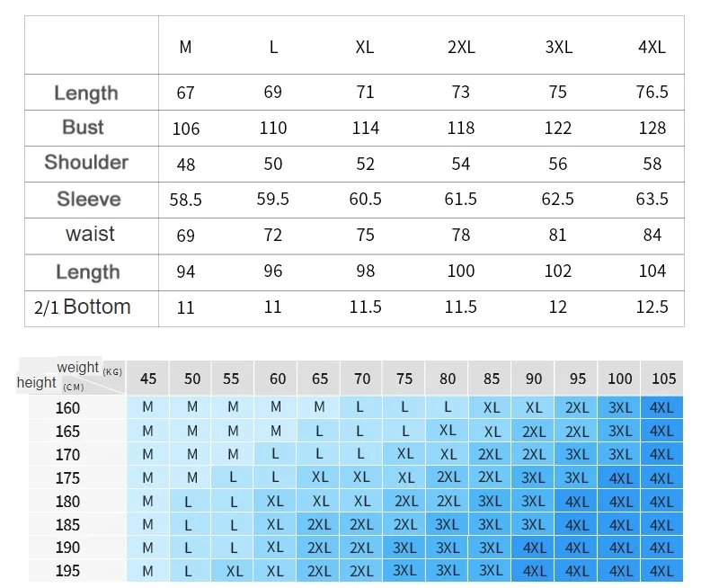Select the length value 76.5 cell
710x588 pixels.
(652, 93)
